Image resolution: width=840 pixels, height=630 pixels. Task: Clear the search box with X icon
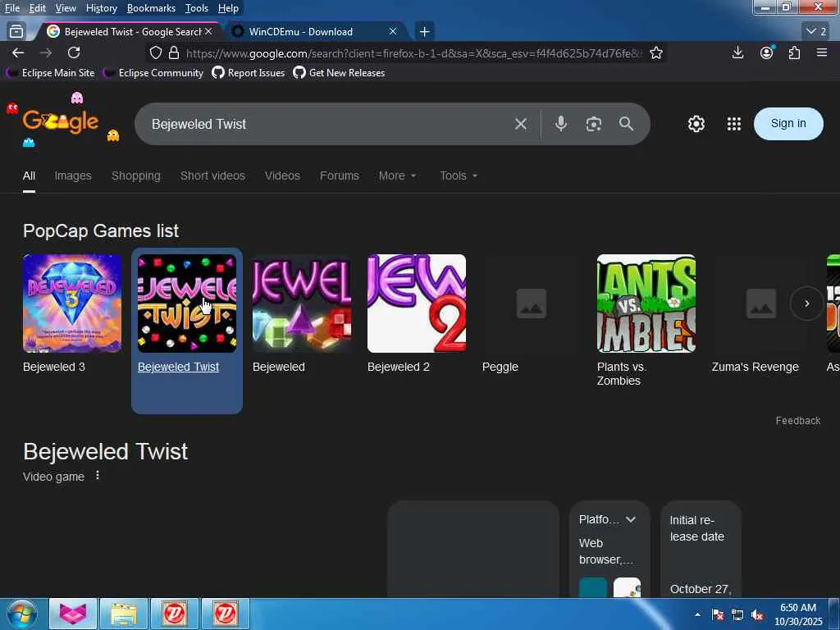tap(520, 125)
